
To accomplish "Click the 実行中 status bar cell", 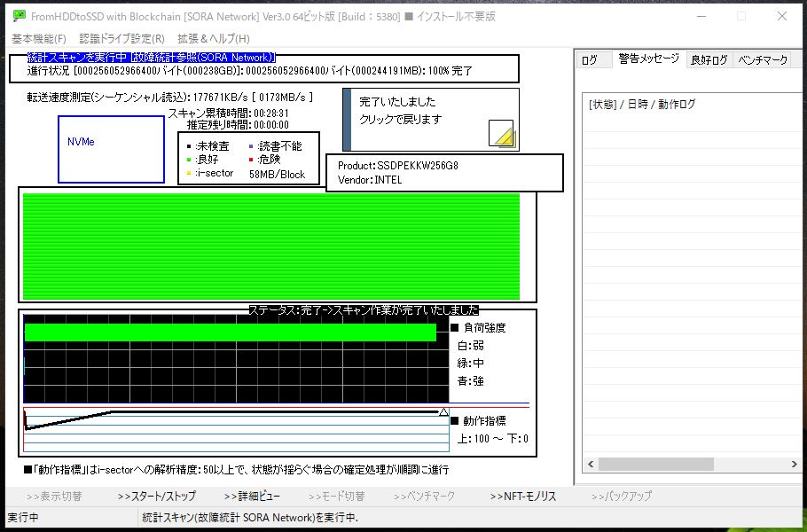I will pyautogui.click(x=72, y=518).
